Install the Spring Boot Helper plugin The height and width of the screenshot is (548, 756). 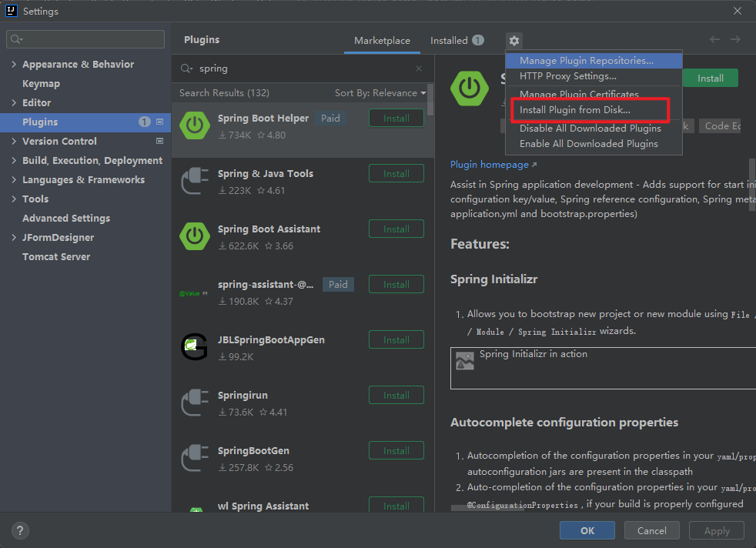[396, 118]
